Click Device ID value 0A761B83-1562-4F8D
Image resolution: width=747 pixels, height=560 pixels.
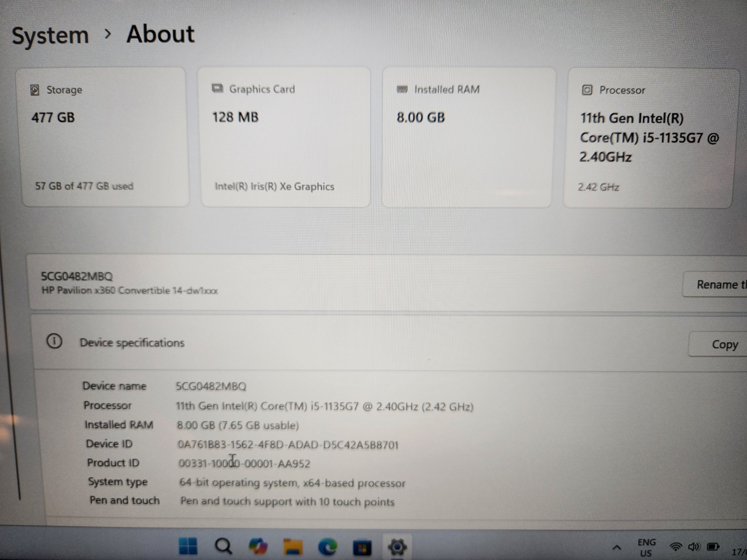click(x=288, y=444)
